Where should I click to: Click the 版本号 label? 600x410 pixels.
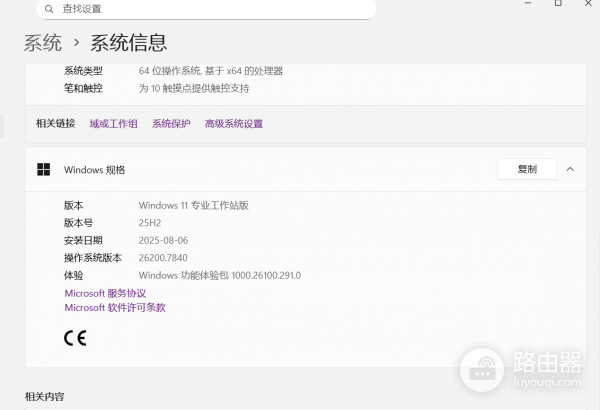point(78,223)
